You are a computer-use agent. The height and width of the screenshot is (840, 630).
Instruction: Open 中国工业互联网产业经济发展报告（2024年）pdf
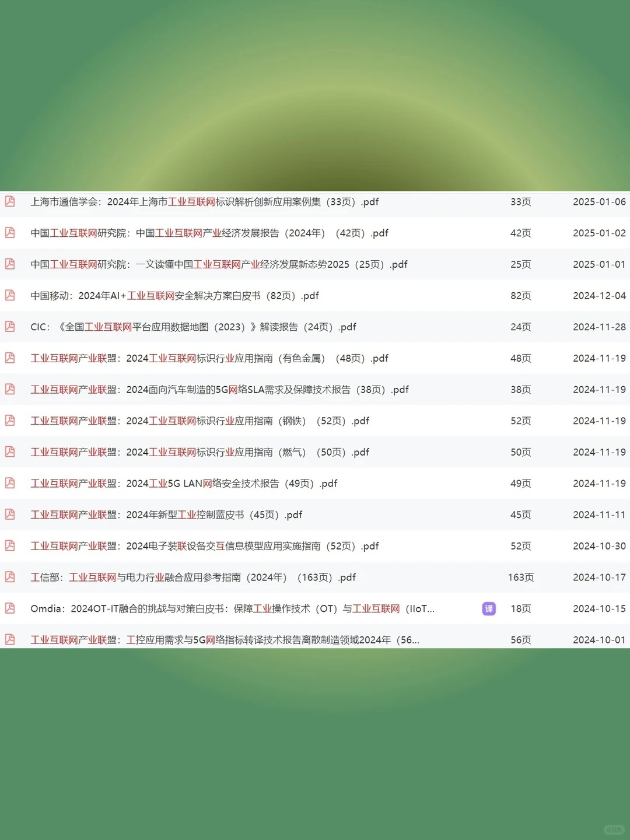click(x=209, y=233)
